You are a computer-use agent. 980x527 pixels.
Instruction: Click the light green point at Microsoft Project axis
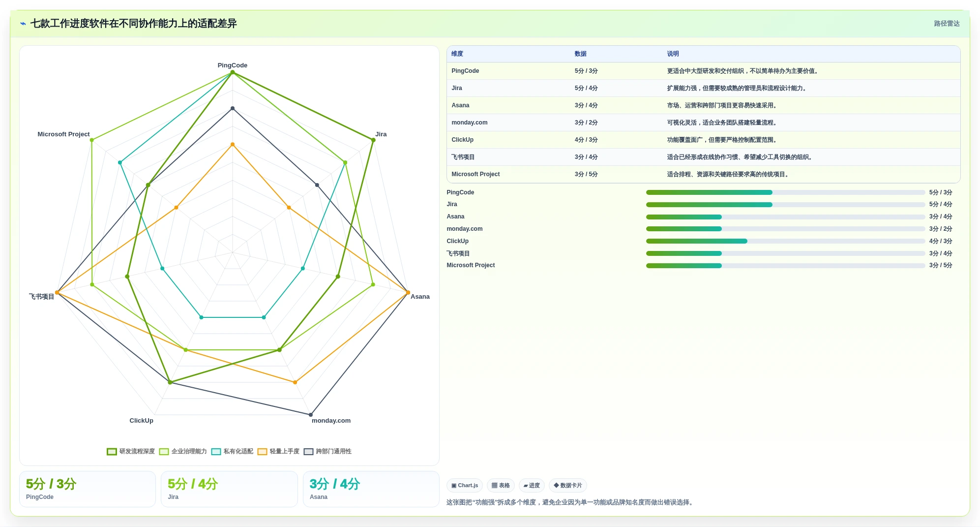[x=92, y=140]
